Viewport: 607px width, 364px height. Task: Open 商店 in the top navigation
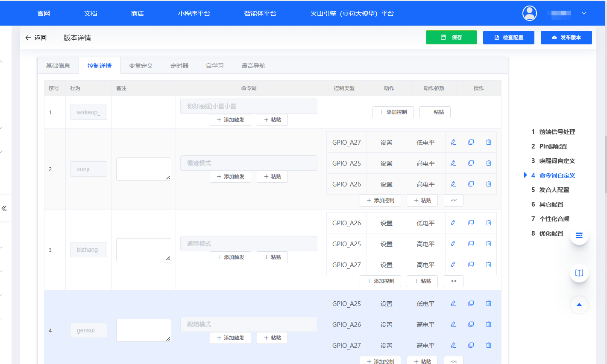[x=138, y=14]
